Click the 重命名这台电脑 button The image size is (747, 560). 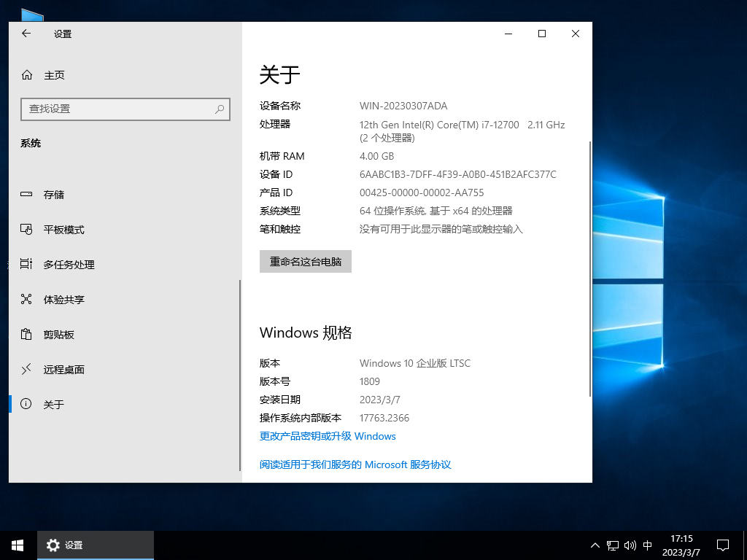tap(305, 261)
